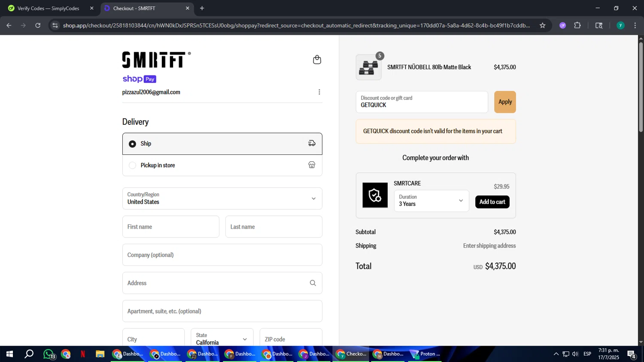The width and height of the screenshot is (644, 362).
Task: Open WhatsApp from the taskbar
Action: (x=49, y=354)
